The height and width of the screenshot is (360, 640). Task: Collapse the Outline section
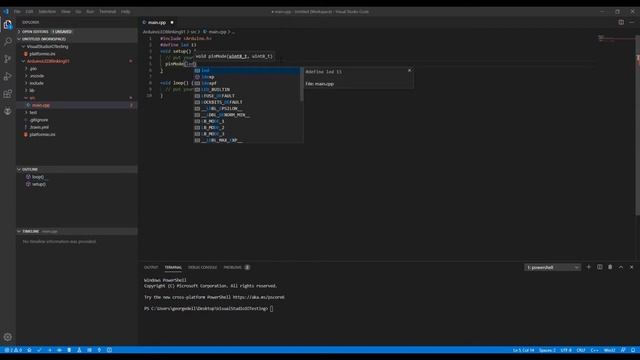[77, 169]
